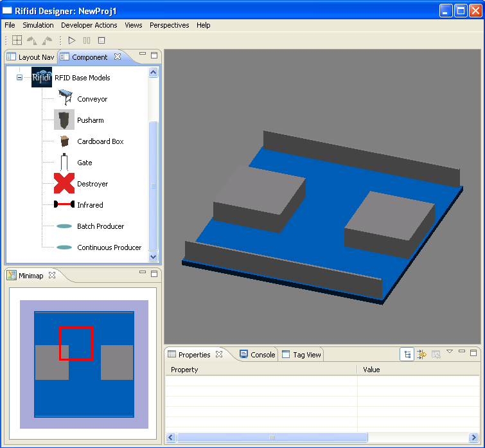The height and width of the screenshot is (448, 485).
Task: Select the Batch Producer oval icon
Action: (64, 226)
